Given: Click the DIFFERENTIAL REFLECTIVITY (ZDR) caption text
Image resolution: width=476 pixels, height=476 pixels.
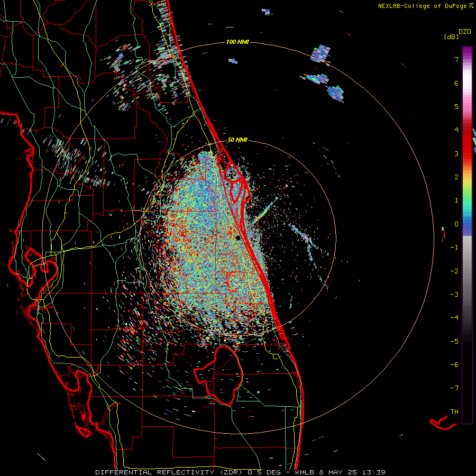Looking at the screenshot, I should tap(170, 472).
